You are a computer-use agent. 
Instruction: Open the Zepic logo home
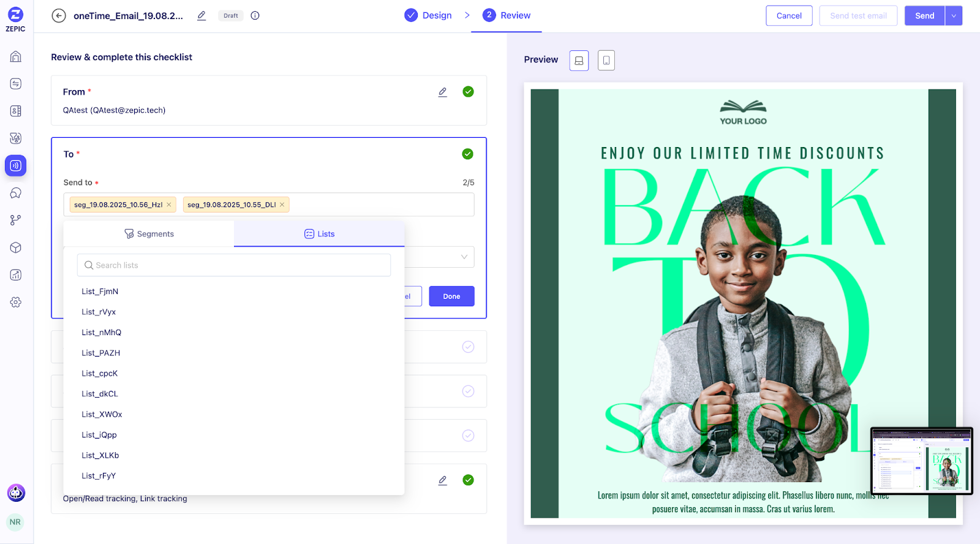pyautogui.click(x=15, y=20)
